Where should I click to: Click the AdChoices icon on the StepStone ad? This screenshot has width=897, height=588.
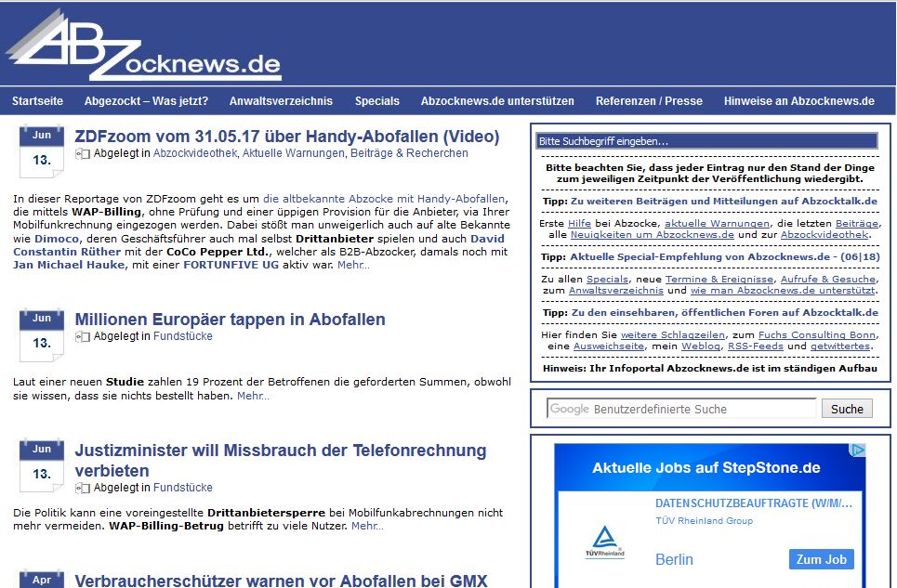pyautogui.click(x=858, y=451)
